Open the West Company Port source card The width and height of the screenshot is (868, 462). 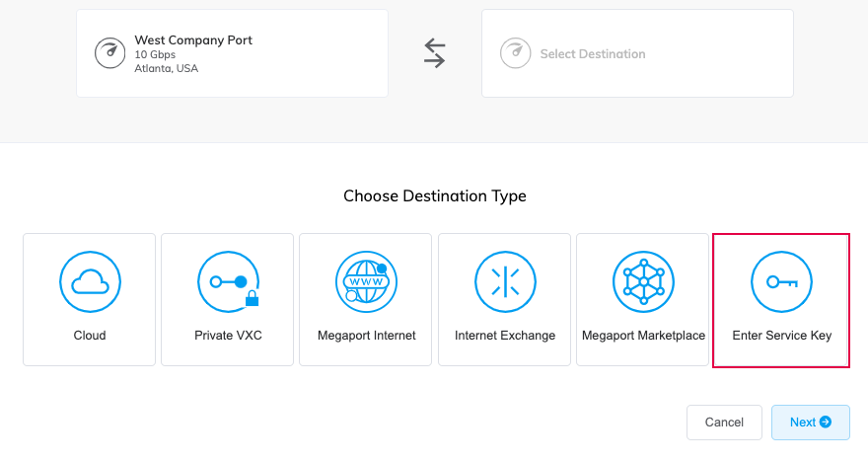pos(232,53)
